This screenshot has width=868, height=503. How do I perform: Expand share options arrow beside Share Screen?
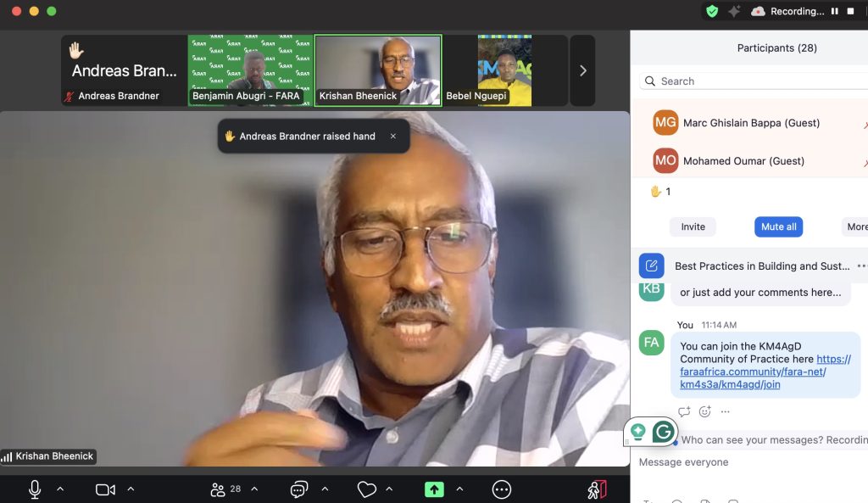pos(459,489)
